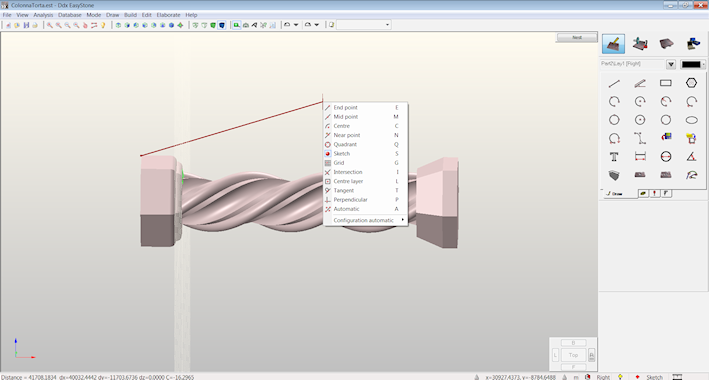Open the Build menu
This screenshot has width=709, height=380.
130,15
